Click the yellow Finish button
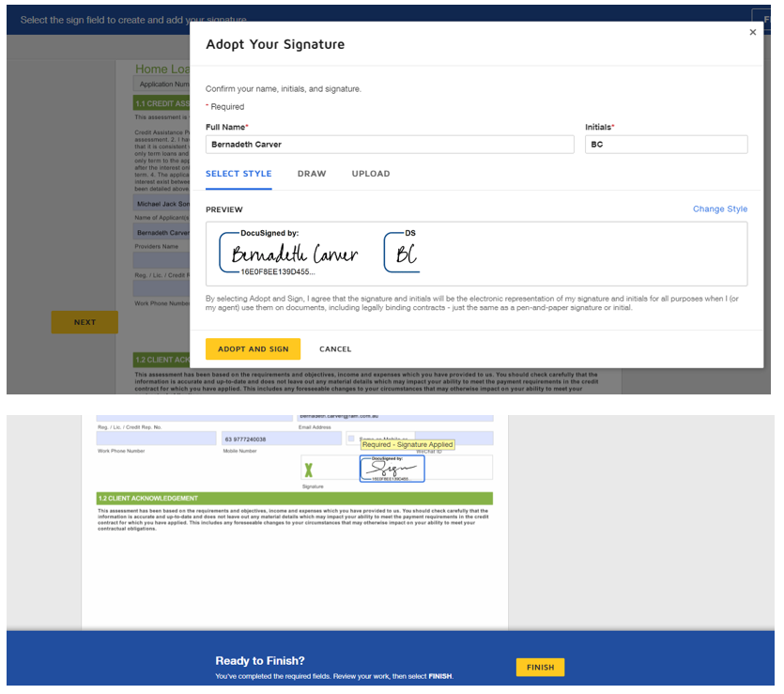This screenshot has width=784, height=694. coord(540,668)
